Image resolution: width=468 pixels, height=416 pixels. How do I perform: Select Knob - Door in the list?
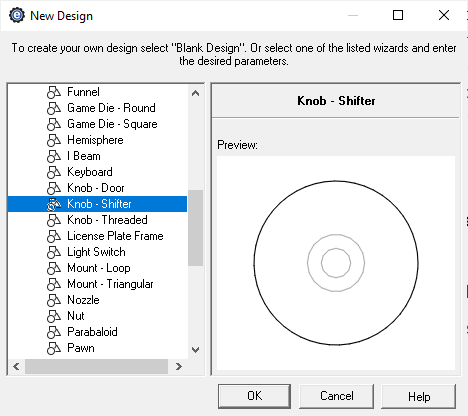click(96, 188)
